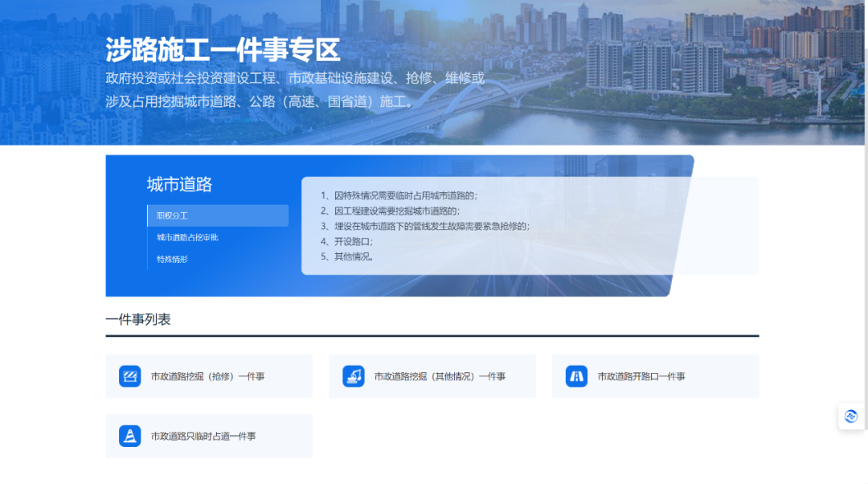Click the excavator icon on 市政道路挖掘（其他情况）card
This screenshot has height=484, width=868.
point(353,375)
